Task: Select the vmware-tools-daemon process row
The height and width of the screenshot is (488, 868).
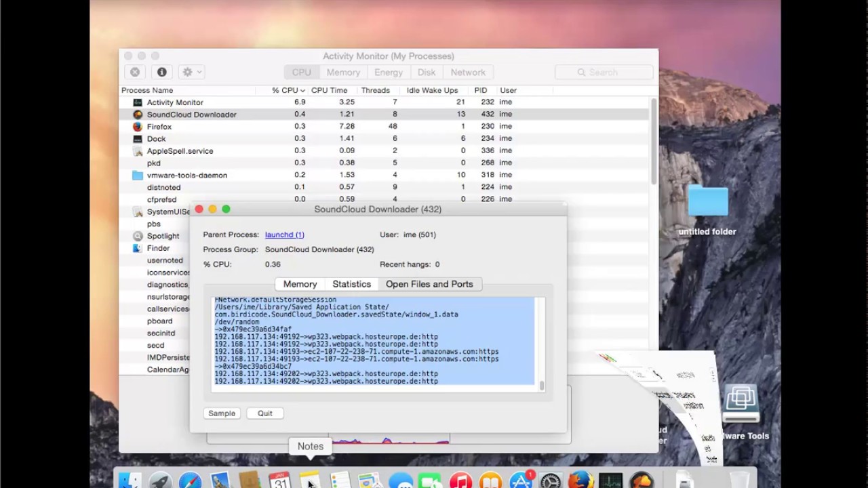Action: (384, 175)
